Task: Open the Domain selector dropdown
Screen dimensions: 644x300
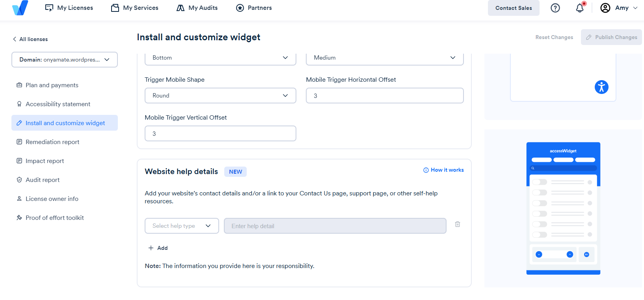Action: (x=65, y=60)
